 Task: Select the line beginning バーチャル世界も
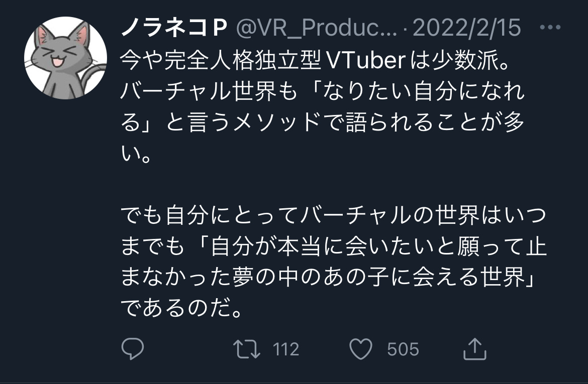point(323,91)
